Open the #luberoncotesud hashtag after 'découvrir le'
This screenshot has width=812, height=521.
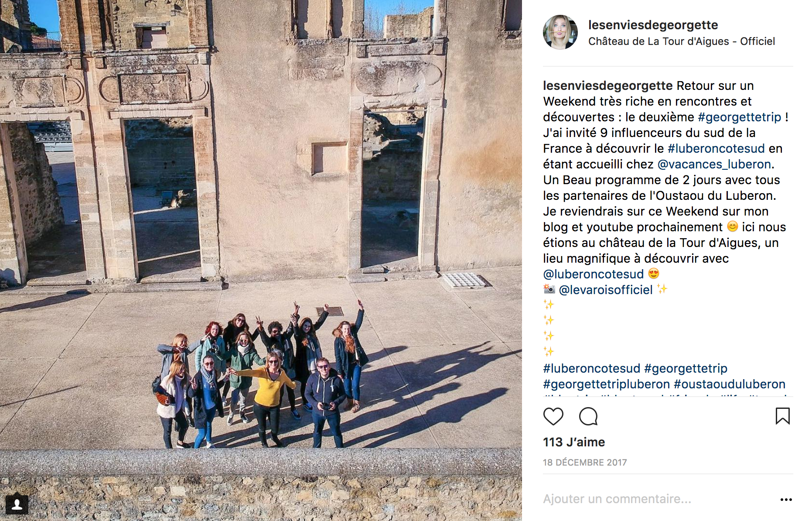coord(716,148)
